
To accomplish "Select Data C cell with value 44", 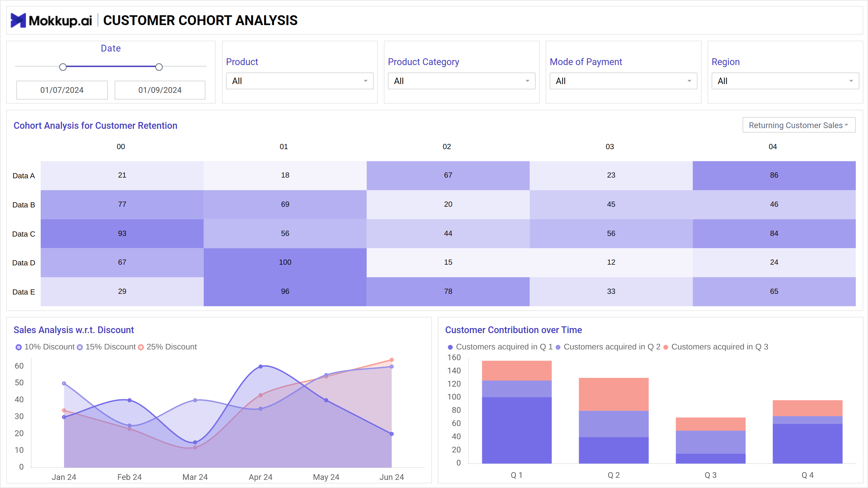I will (x=448, y=233).
